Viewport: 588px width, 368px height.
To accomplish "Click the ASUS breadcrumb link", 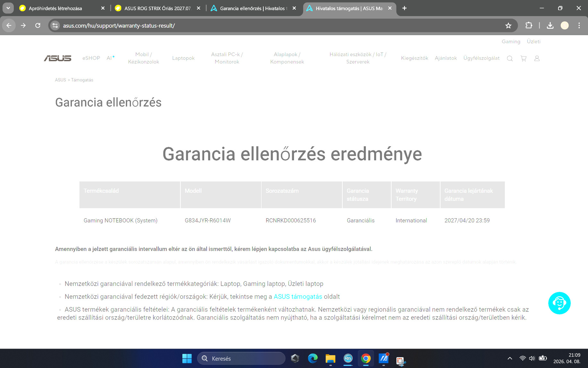I will pos(60,80).
